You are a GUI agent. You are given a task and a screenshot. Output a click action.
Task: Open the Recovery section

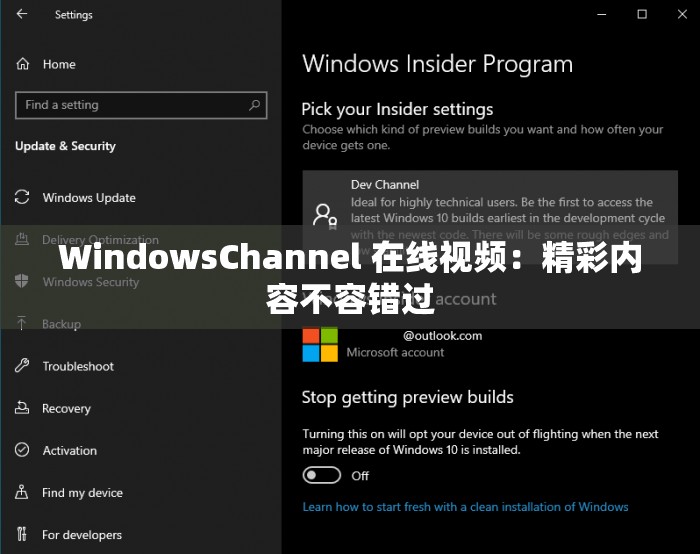coord(66,408)
